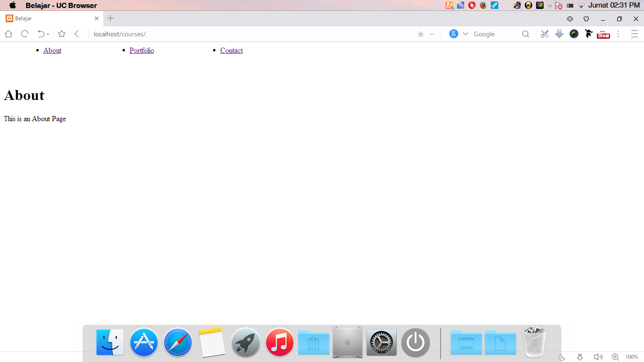Open iTunes from the dock
Screen dimensions: 644x362
(x=280, y=343)
